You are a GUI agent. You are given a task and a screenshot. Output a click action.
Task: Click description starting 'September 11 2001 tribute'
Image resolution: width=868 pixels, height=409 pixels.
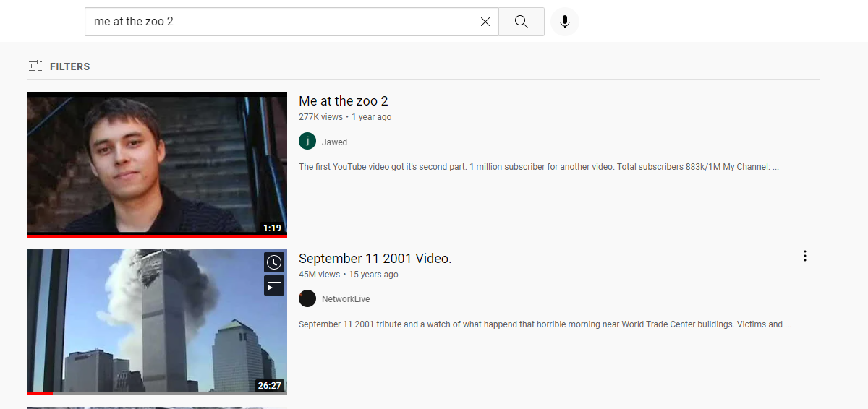coord(545,324)
